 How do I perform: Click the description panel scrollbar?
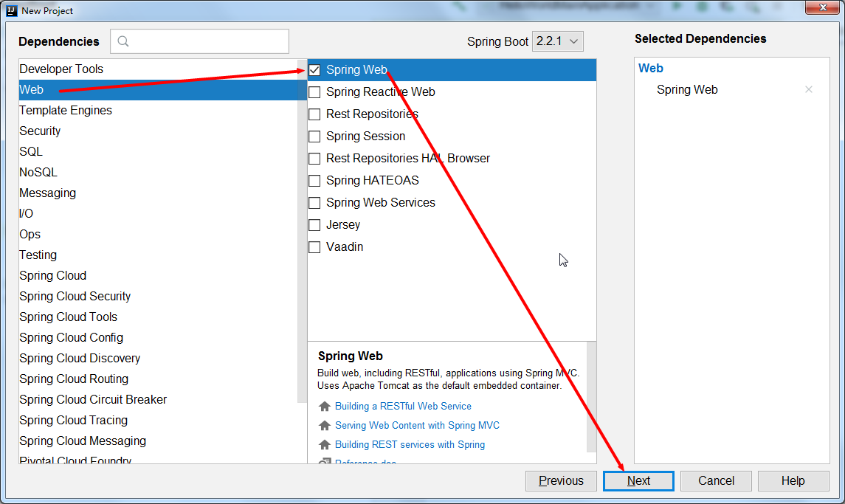592,397
